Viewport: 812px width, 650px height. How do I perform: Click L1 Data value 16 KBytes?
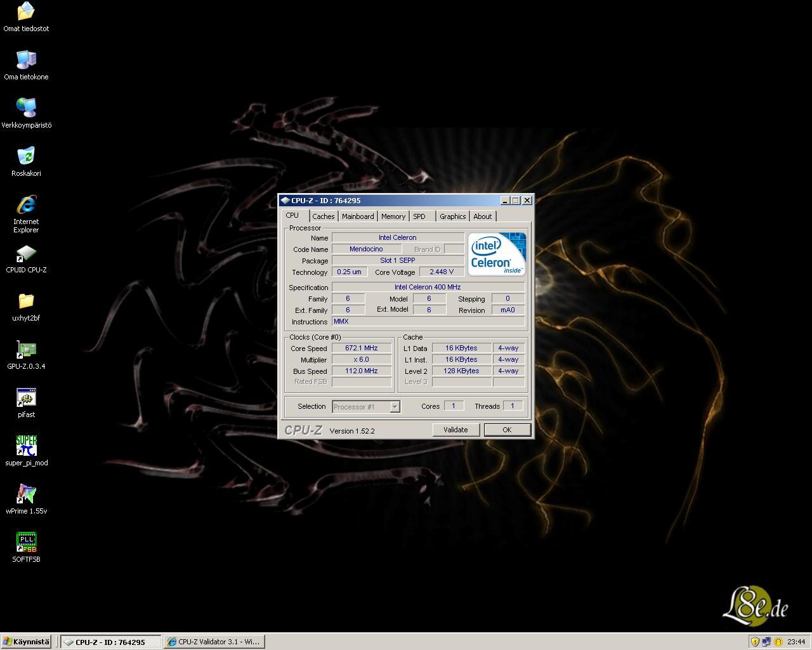pos(461,348)
